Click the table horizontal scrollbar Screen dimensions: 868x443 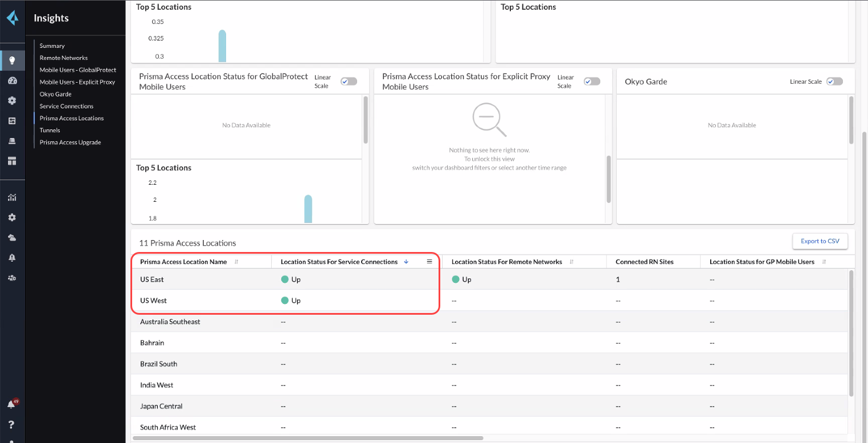[x=308, y=438]
